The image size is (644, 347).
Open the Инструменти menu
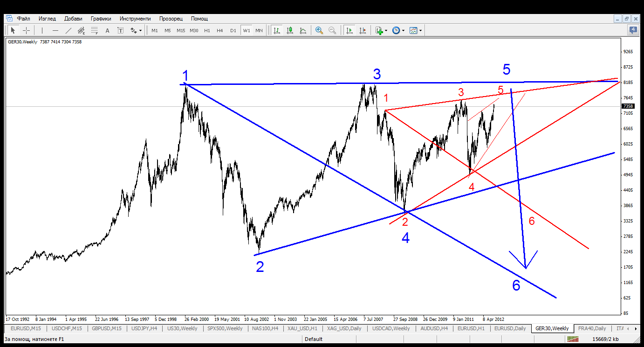pyautogui.click(x=134, y=19)
